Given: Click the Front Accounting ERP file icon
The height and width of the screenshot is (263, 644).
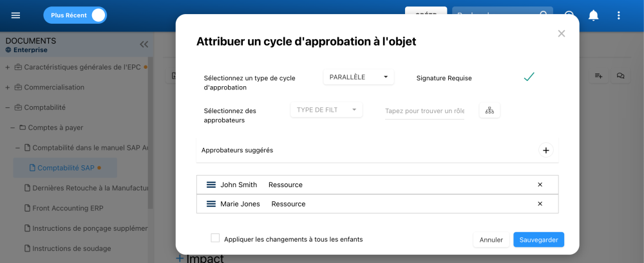Looking at the screenshot, I should 28,208.
